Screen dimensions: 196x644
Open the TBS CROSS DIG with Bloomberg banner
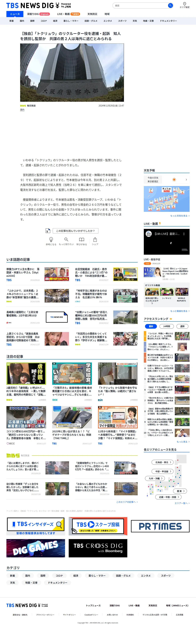(98, 548)
